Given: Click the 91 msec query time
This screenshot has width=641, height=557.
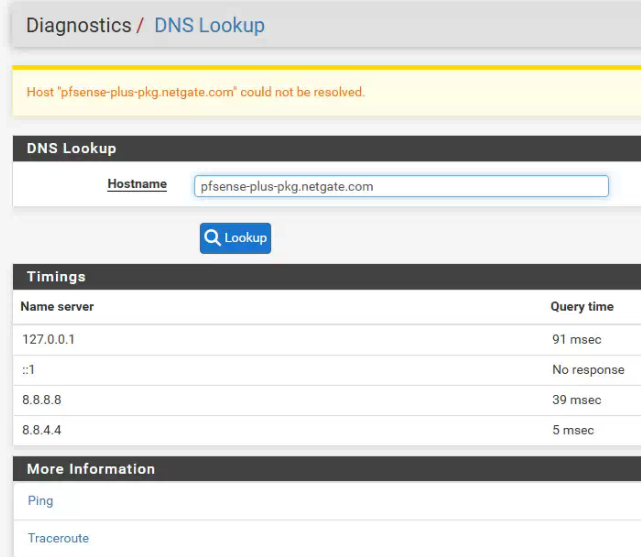Looking at the screenshot, I should click(x=576, y=339).
